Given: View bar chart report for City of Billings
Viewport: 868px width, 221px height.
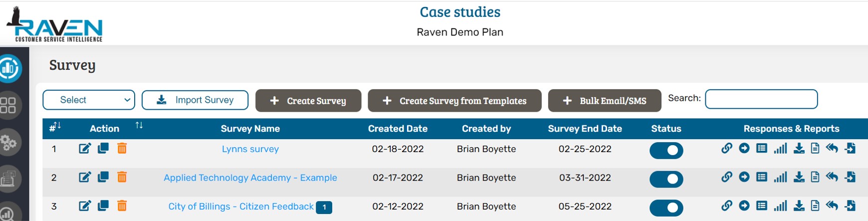Looking at the screenshot, I should 780,205.
